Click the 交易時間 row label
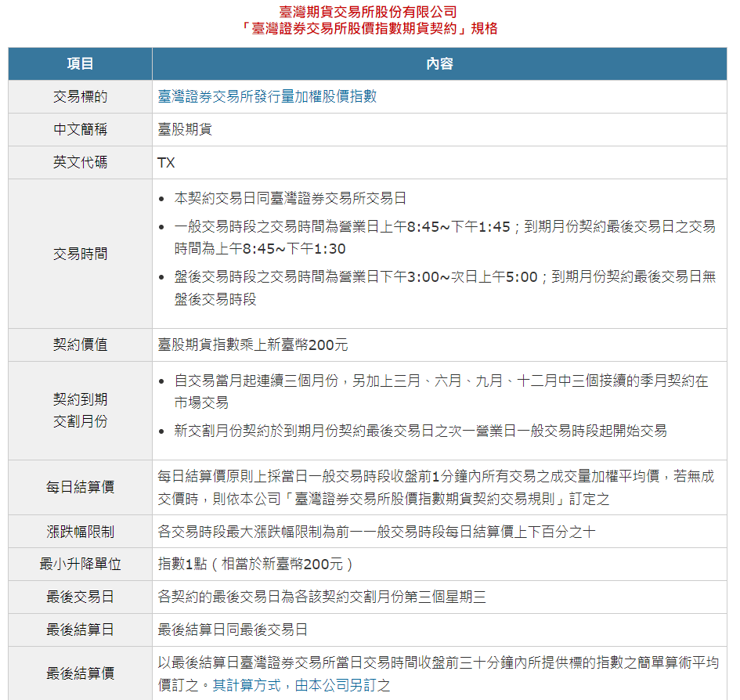 (x=79, y=253)
